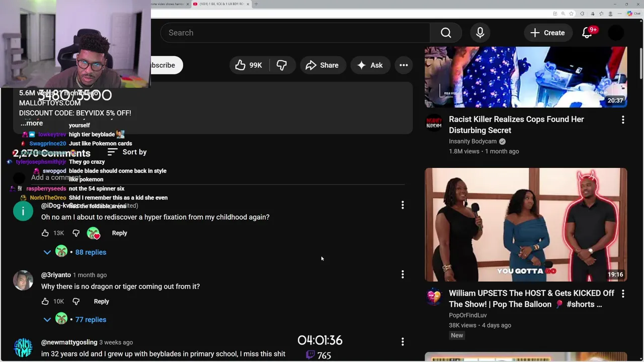Image resolution: width=644 pixels, height=362 pixels.
Task: Open options for the William UPSETS video
Action: [623, 294]
